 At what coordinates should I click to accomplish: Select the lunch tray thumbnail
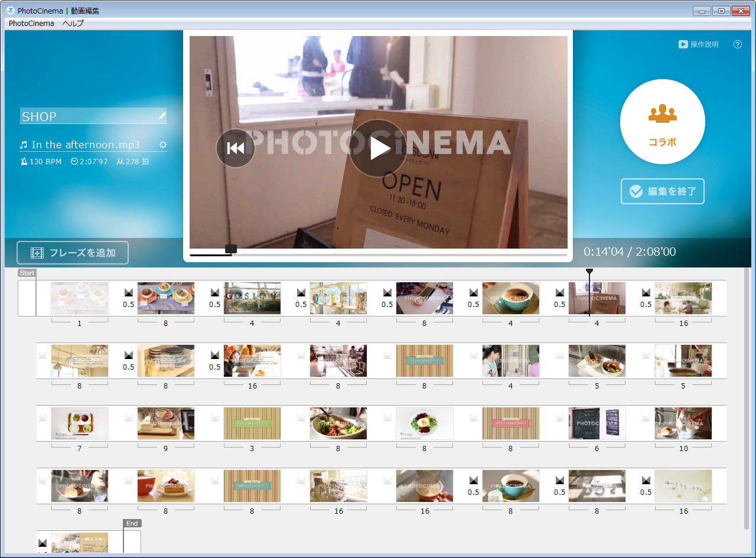pos(80,423)
